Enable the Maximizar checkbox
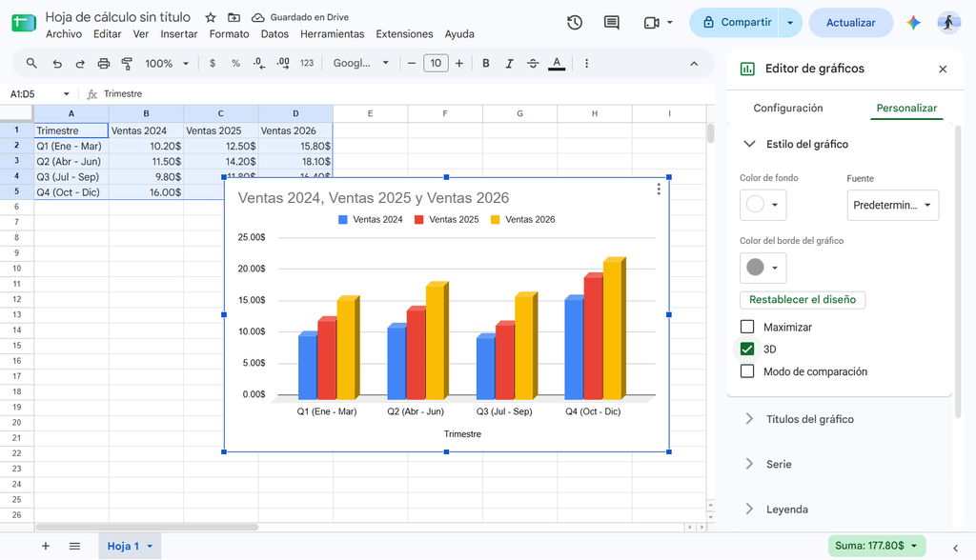976x560 pixels. 747,327
